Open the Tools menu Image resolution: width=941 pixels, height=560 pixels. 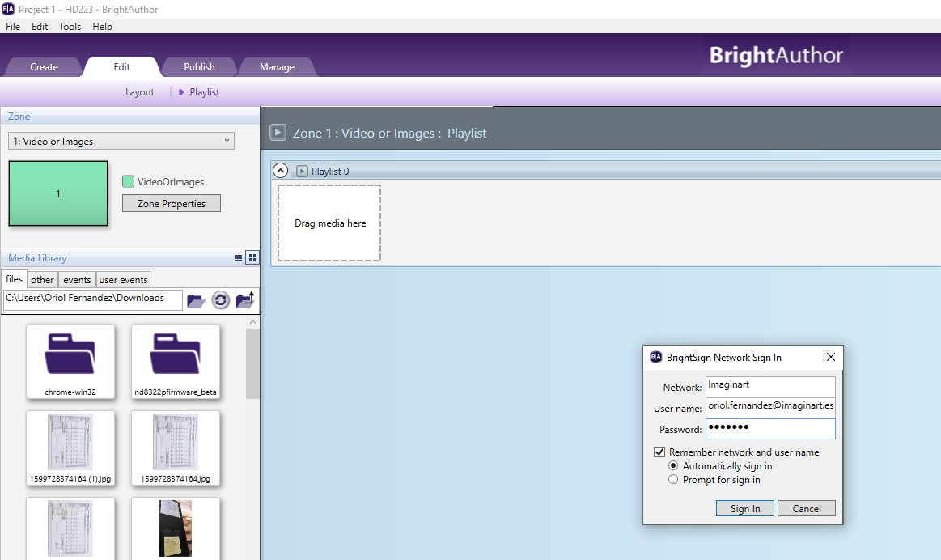coord(70,27)
